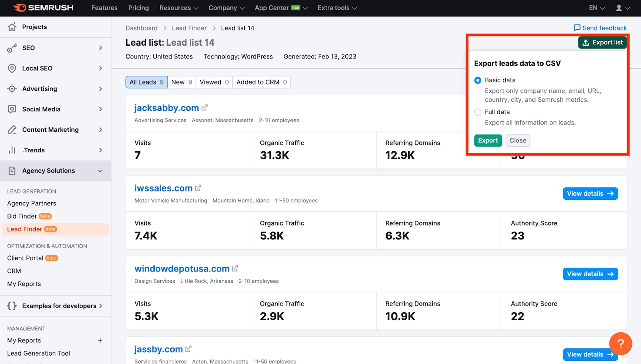This screenshot has height=364, width=641.
Task: Open Lead Generation Tool in sidebar
Action: 38,353
